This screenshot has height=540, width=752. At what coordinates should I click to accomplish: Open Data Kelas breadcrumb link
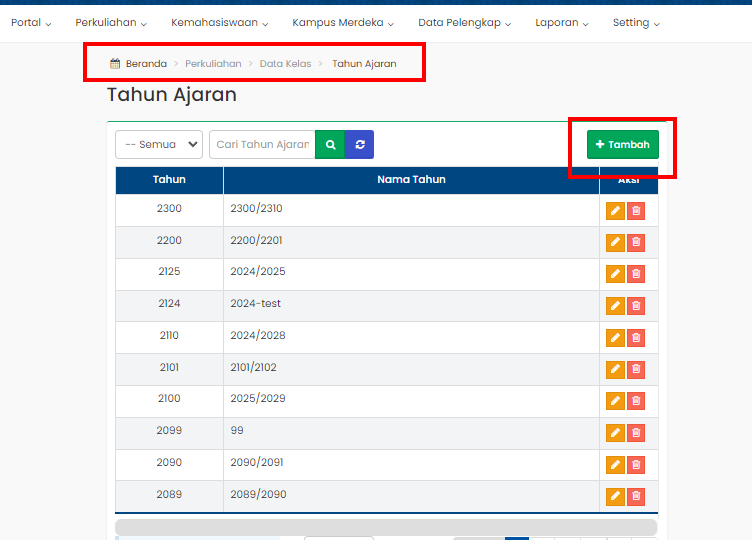(x=285, y=64)
